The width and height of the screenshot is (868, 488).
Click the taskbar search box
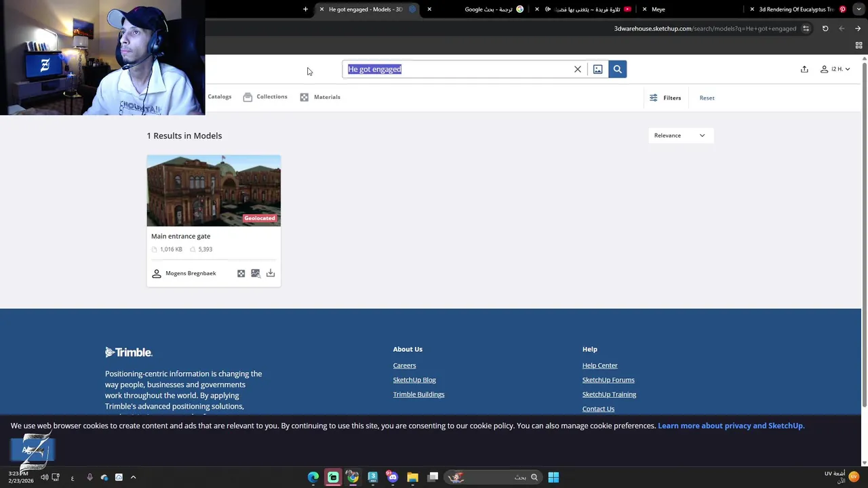coord(494,477)
